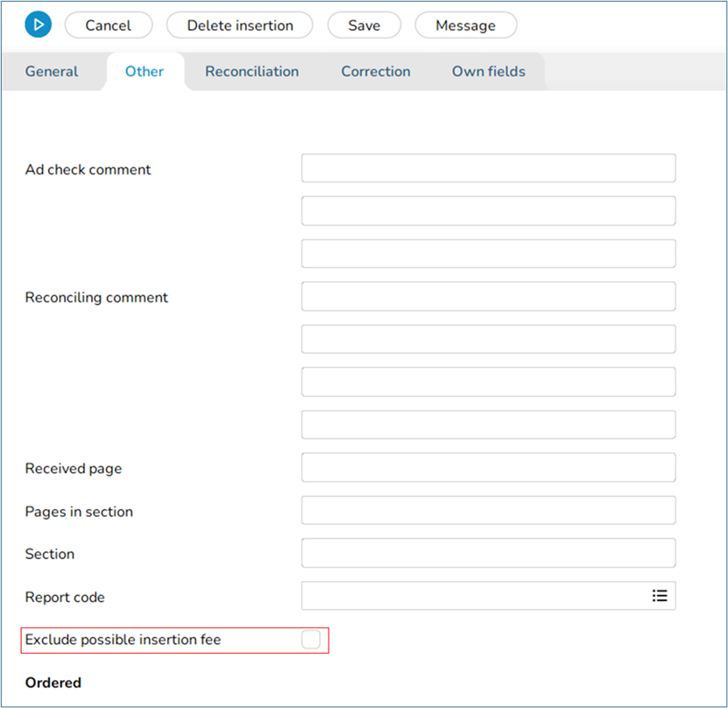This screenshot has height=708, width=728.
Task: Focus the first Reconciling comment field
Action: 488,296
